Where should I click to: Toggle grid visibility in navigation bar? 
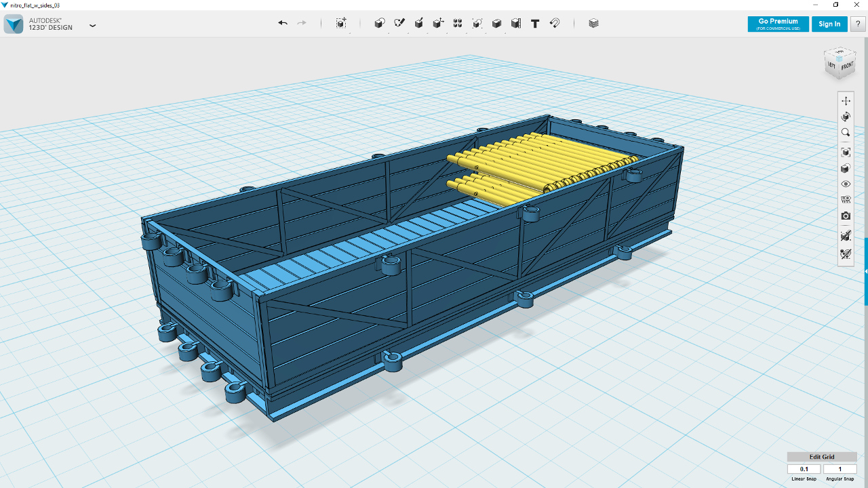tap(846, 200)
